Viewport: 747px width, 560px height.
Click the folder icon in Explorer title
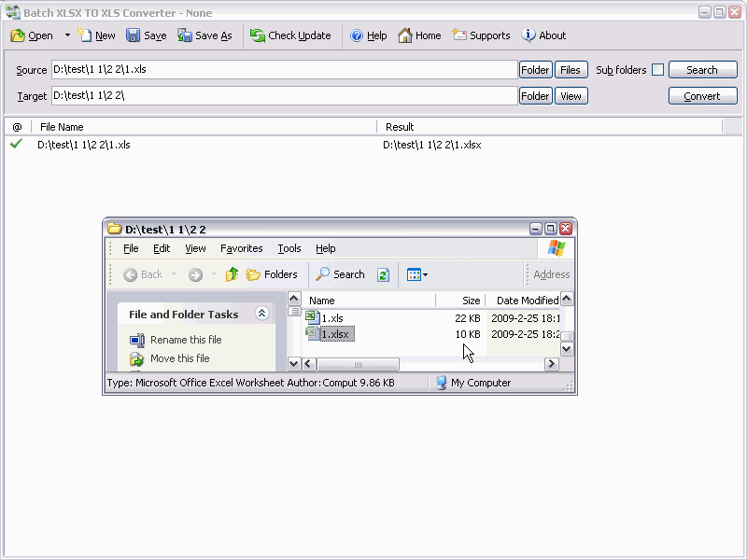click(114, 229)
